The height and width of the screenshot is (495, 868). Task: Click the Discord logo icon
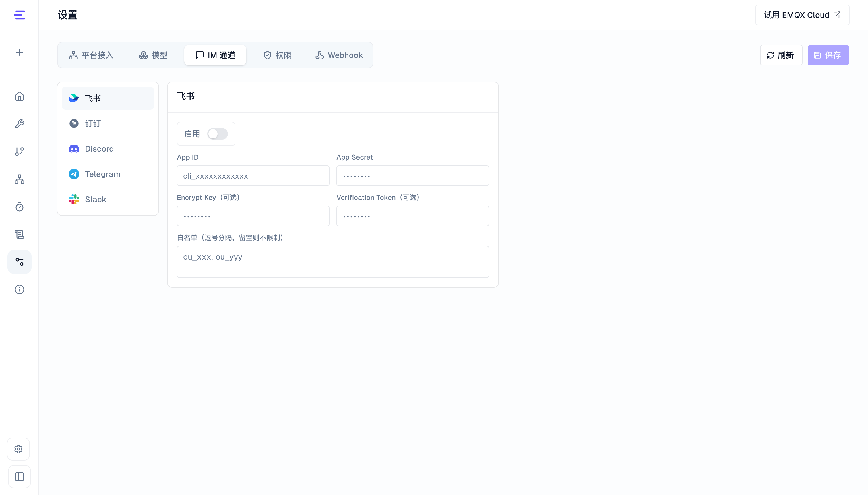(74, 149)
